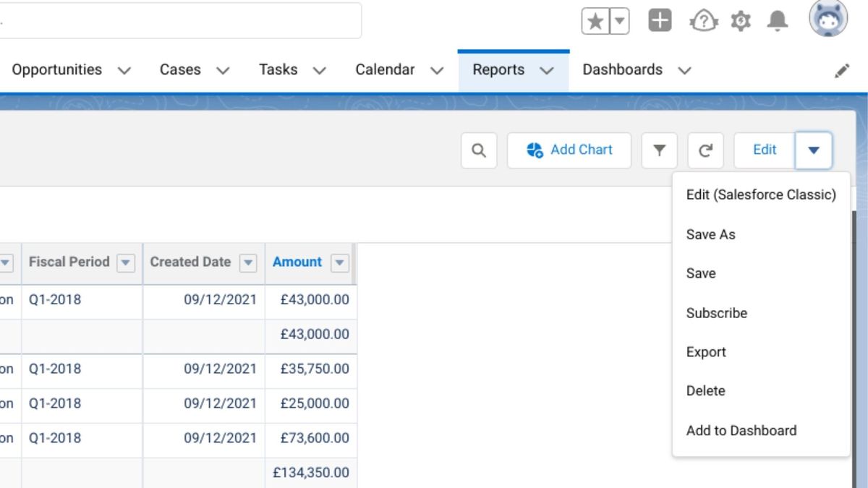Screen dimensions: 868x488
Task: Open the App Launcher
Action: 659,20
